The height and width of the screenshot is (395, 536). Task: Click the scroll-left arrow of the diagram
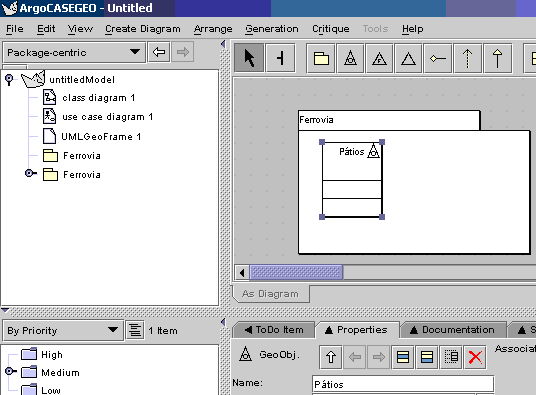click(x=242, y=273)
